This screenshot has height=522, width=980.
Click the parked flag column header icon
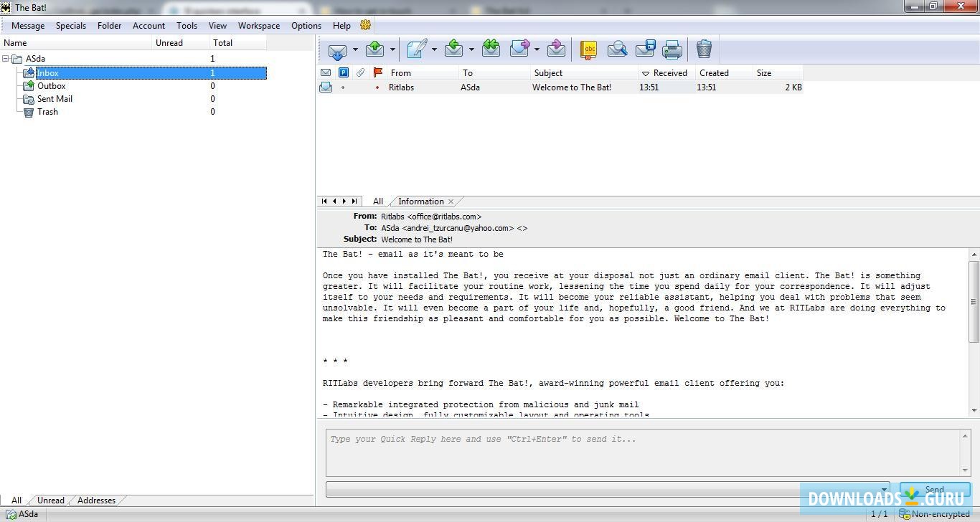344,72
